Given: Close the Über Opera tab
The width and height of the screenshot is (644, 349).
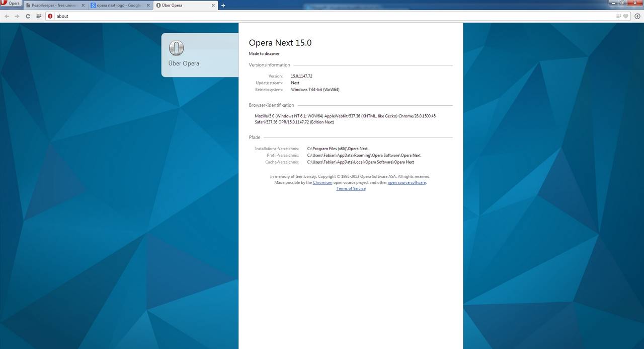Looking at the screenshot, I should [213, 5].
